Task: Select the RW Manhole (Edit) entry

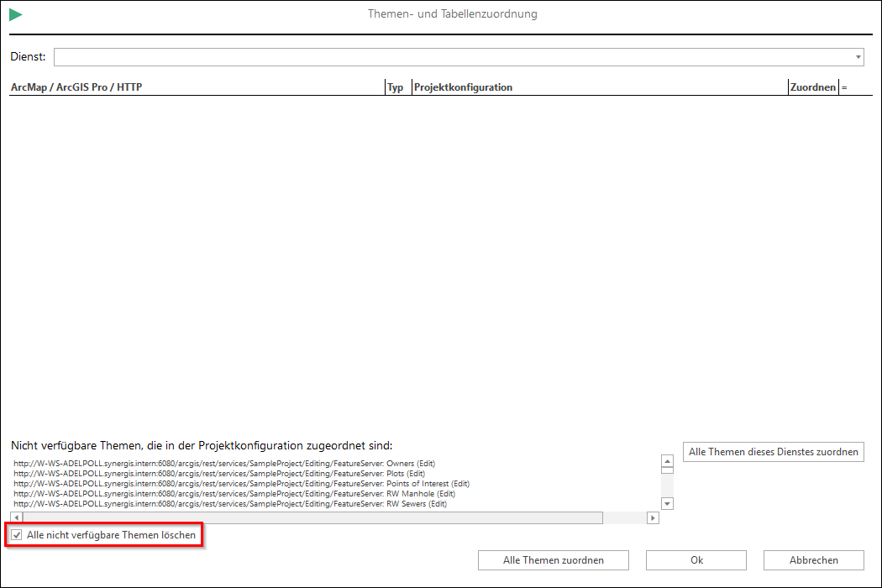Action: (234, 494)
